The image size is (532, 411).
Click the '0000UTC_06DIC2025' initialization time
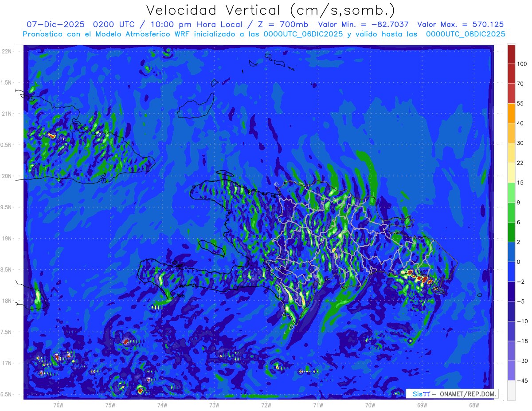click(x=303, y=34)
